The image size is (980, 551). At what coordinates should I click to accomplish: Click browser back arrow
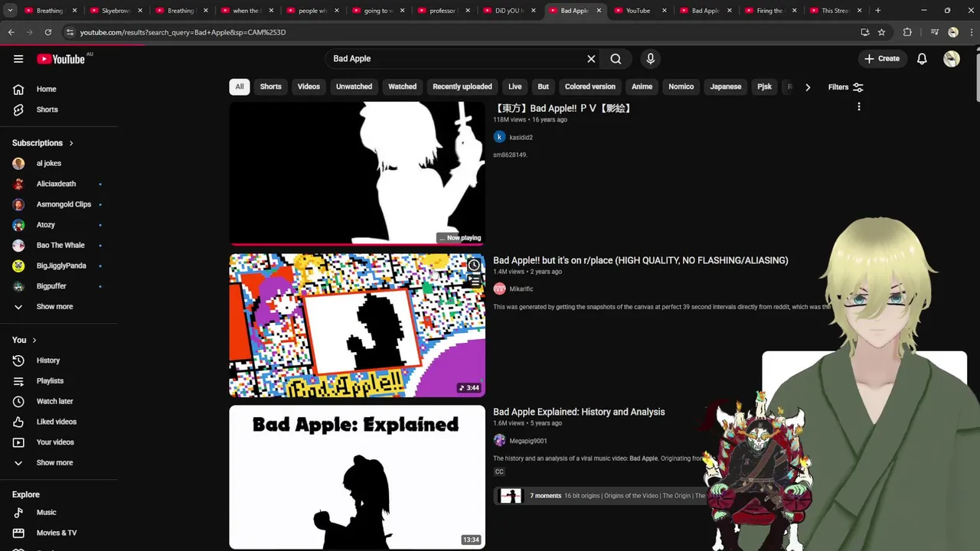(x=11, y=32)
